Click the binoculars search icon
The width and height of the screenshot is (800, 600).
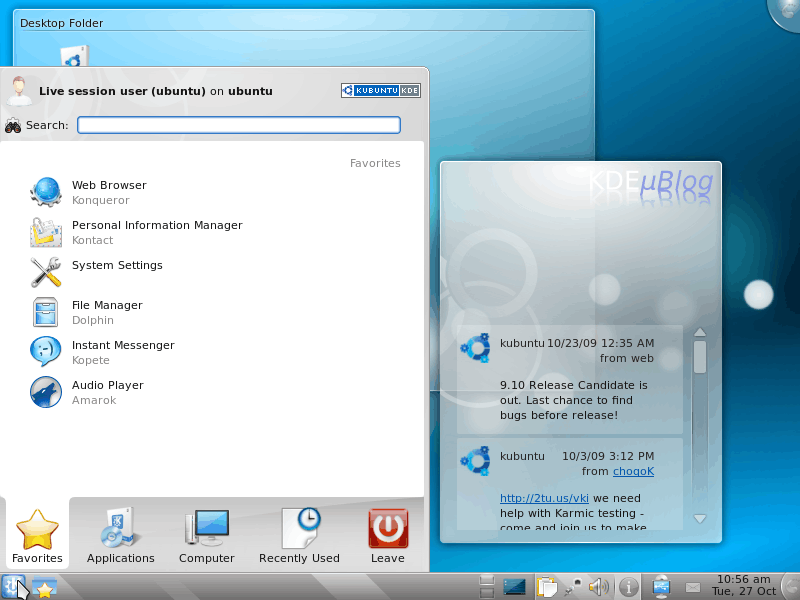pyautogui.click(x=13, y=125)
